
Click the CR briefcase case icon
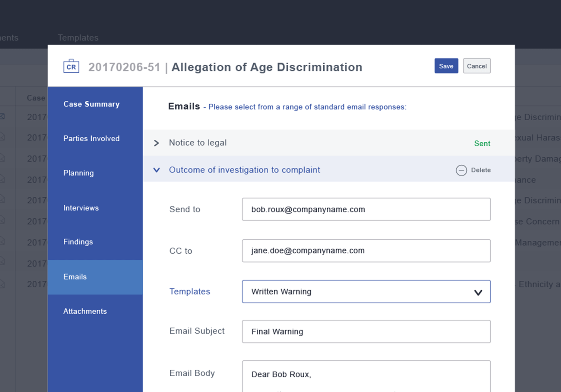pyautogui.click(x=71, y=66)
